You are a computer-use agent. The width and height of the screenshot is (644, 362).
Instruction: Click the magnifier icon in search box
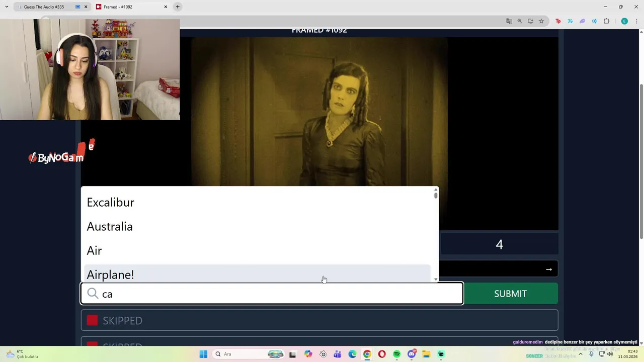click(x=93, y=294)
